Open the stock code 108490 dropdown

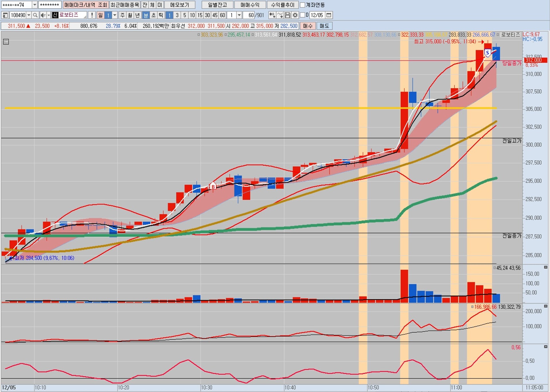29,15
